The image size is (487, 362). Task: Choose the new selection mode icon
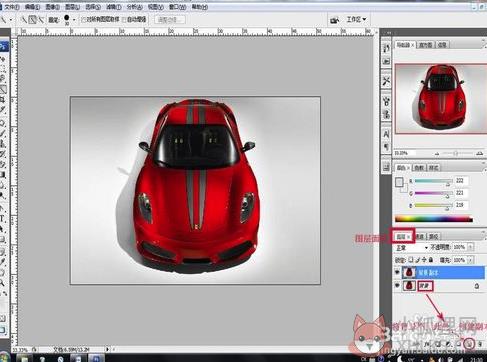click(x=24, y=20)
